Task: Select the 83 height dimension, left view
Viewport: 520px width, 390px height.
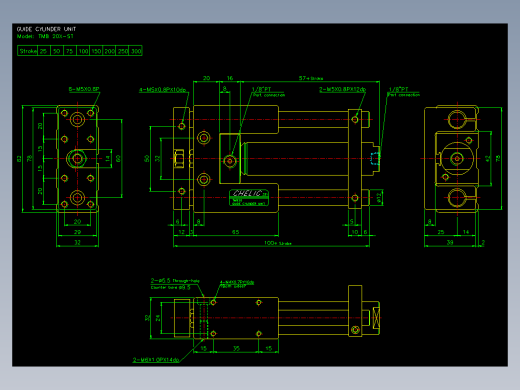Action: (19, 159)
